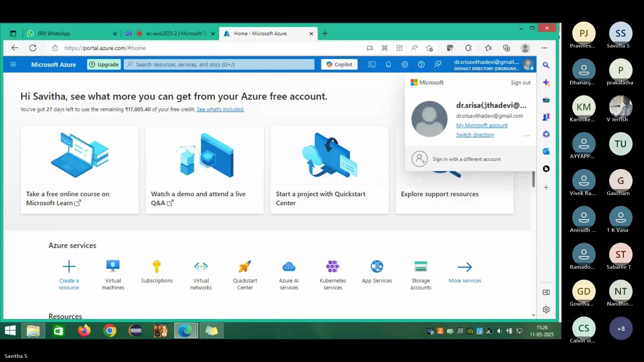Click the Create a resource plus icon
Screen dimensions: 644x362
point(69,266)
